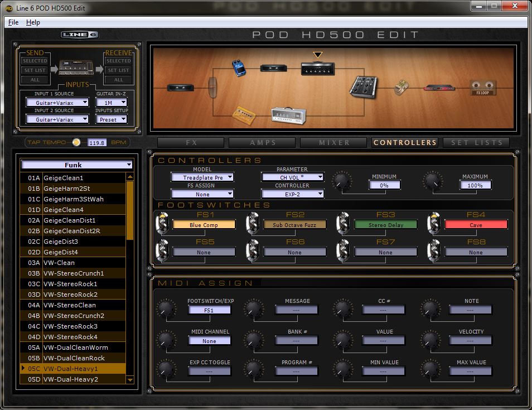Click Receive SELECTED button

tap(119, 61)
